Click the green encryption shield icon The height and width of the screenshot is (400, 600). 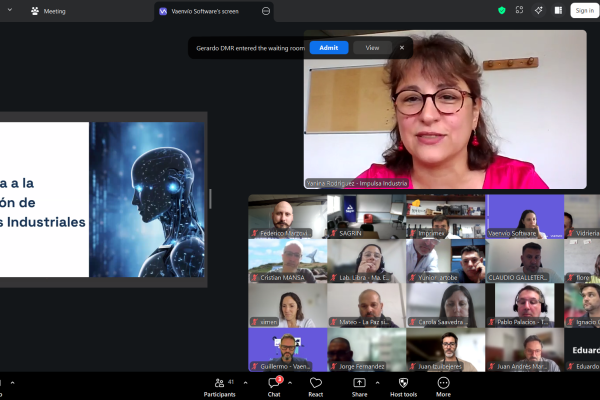click(x=501, y=10)
